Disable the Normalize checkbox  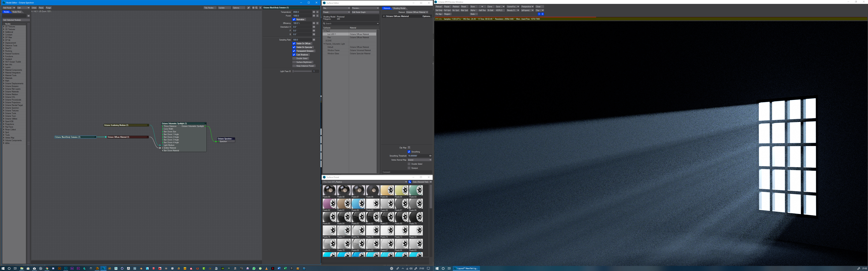coord(294,19)
